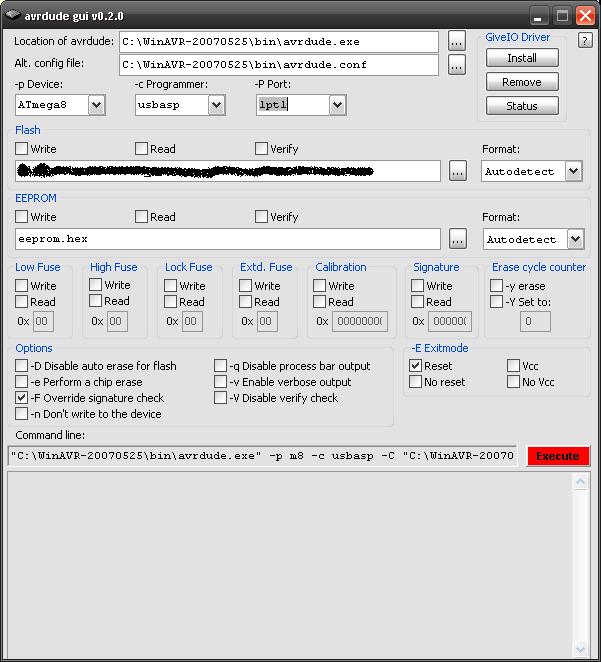Screen dimensions: 601x662
Task: Click the Flash file path field
Action: (x=228, y=171)
